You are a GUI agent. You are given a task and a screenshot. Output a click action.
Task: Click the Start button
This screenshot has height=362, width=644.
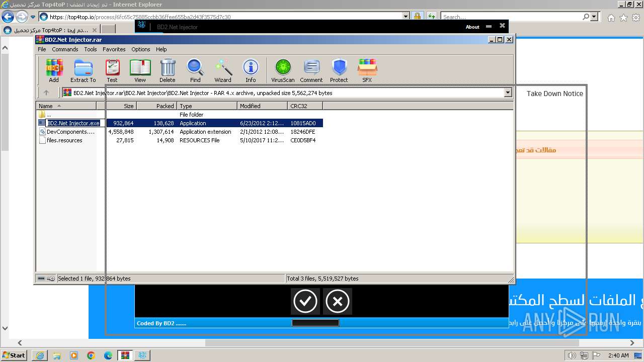coord(14,355)
